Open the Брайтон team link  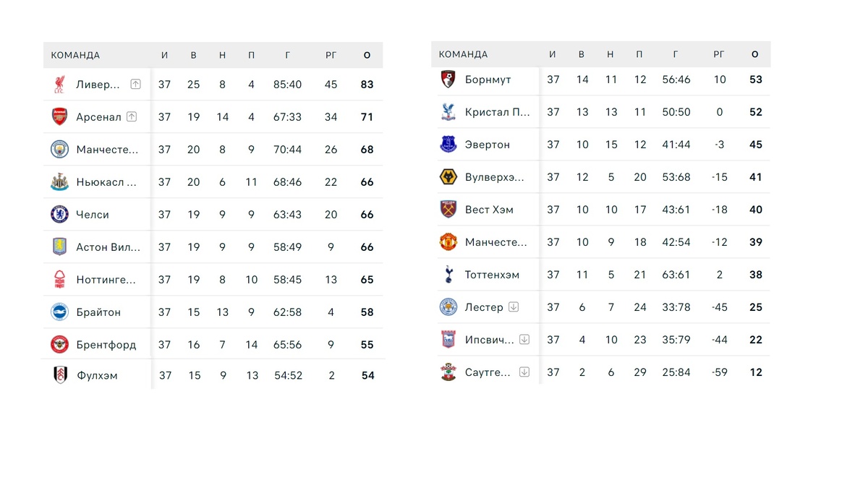click(x=98, y=312)
